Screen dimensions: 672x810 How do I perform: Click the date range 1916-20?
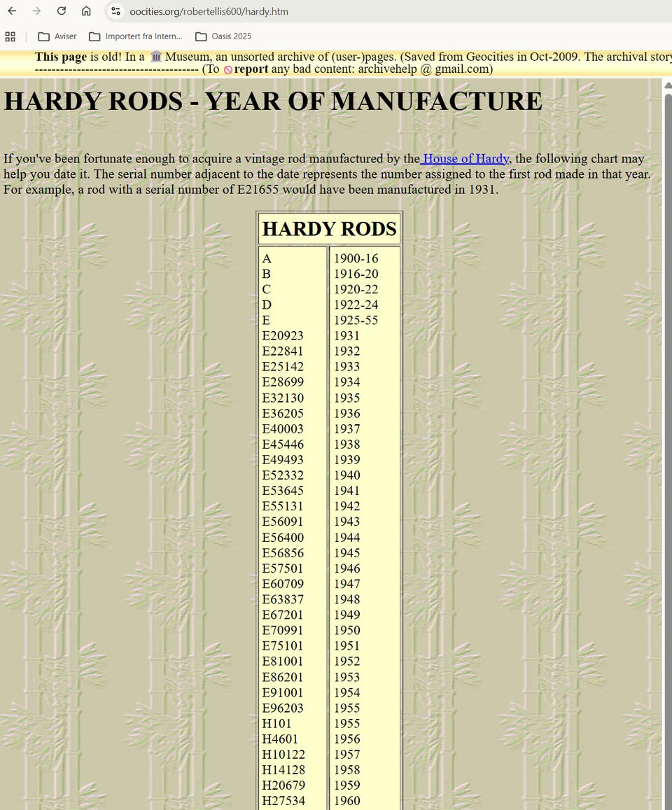356,274
